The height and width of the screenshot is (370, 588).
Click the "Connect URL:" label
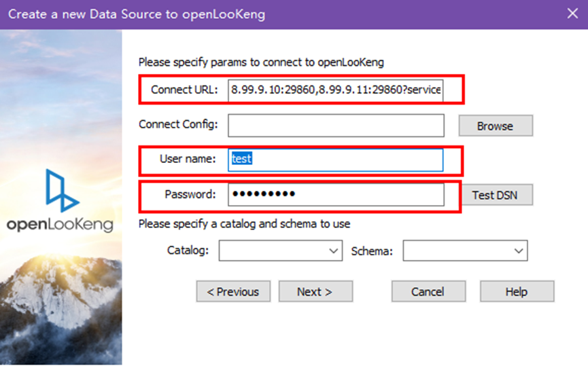[x=184, y=90]
